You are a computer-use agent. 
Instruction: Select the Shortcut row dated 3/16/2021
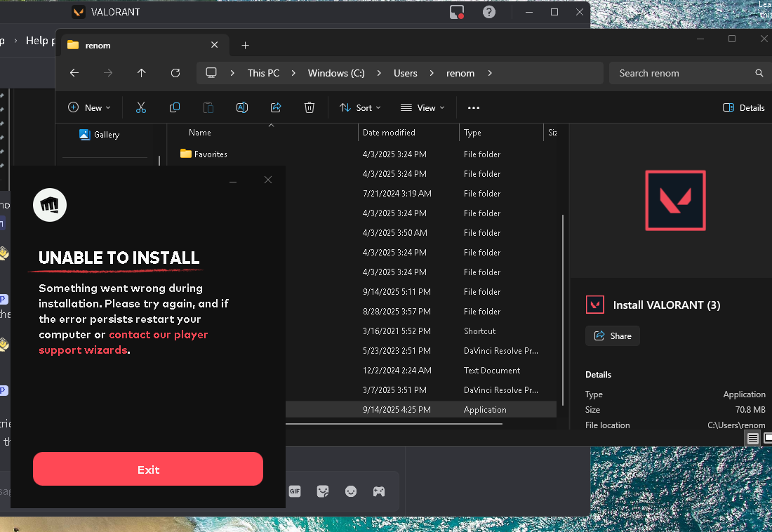[421, 331]
